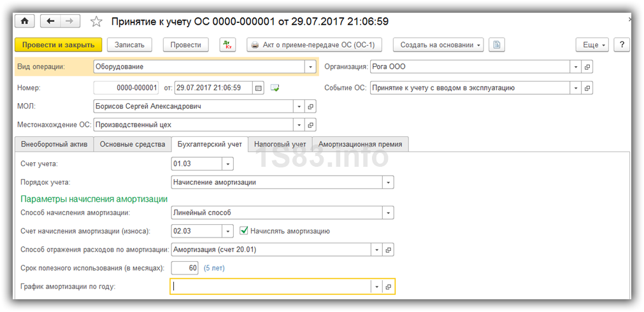Expand Способ начисления амортизации dropdown
The image size is (644, 312).
388,213
